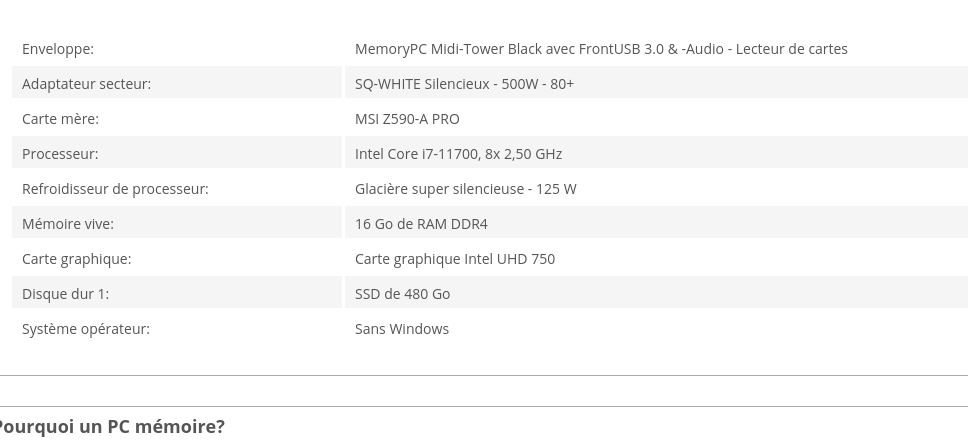Click the "Refroidisseur de processeur:" label
Viewport: 968px width, 442px height.
(x=115, y=189)
